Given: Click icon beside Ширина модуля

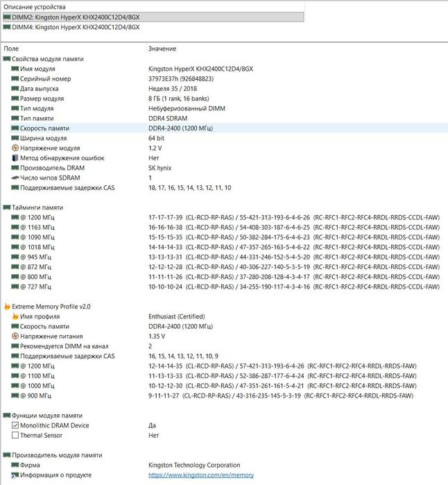Looking at the screenshot, I should [15, 138].
